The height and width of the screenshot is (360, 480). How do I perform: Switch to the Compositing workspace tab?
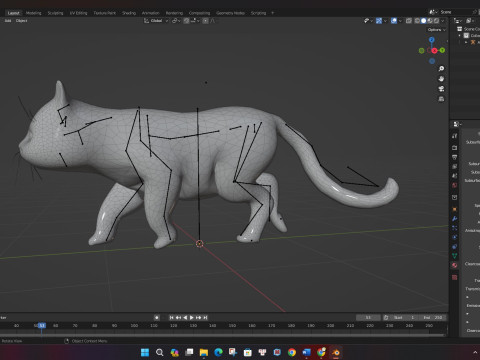[x=199, y=13]
